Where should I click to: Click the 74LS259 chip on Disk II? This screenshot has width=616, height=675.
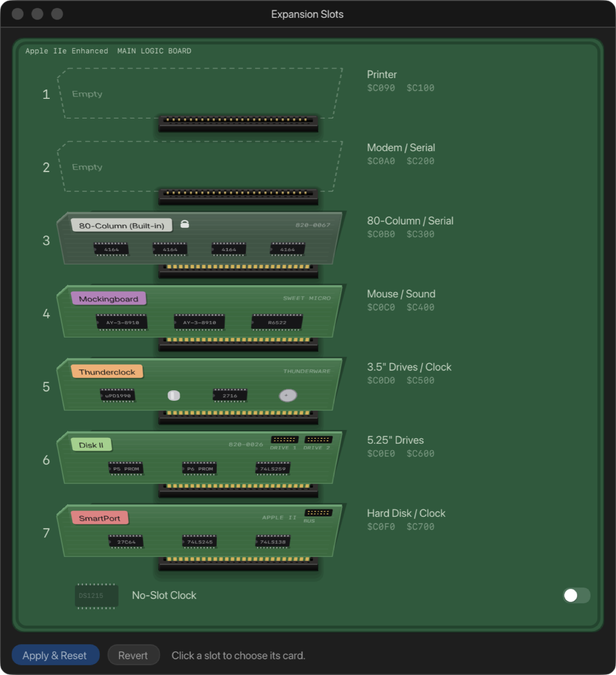tap(273, 469)
